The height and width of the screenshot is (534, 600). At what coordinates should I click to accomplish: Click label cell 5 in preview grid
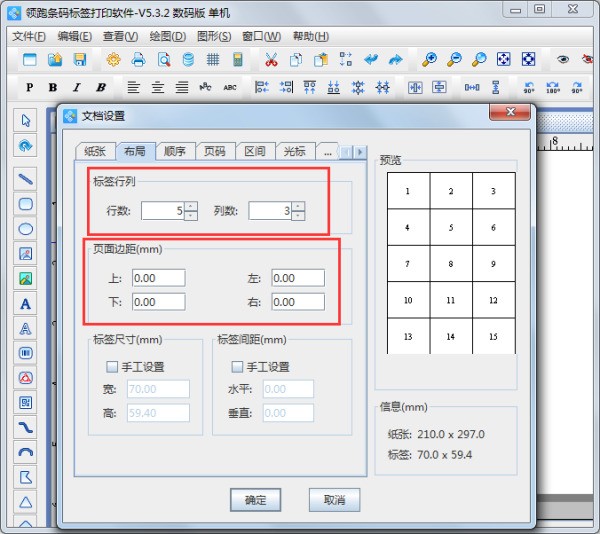point(451,227)
